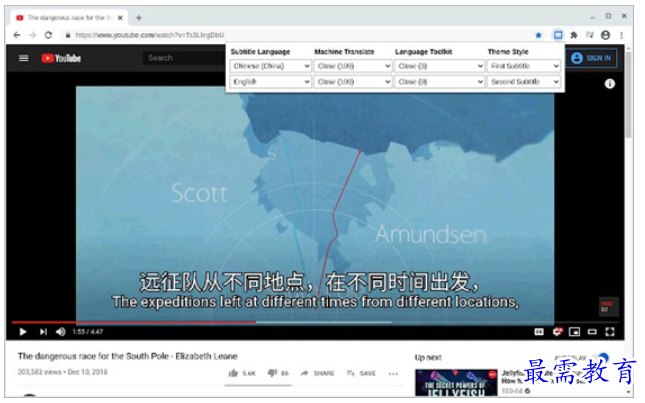The height and width of the screenshot is (403, 645).
Task: Open the English subtitle language dropdown
Action: [270, 82]
